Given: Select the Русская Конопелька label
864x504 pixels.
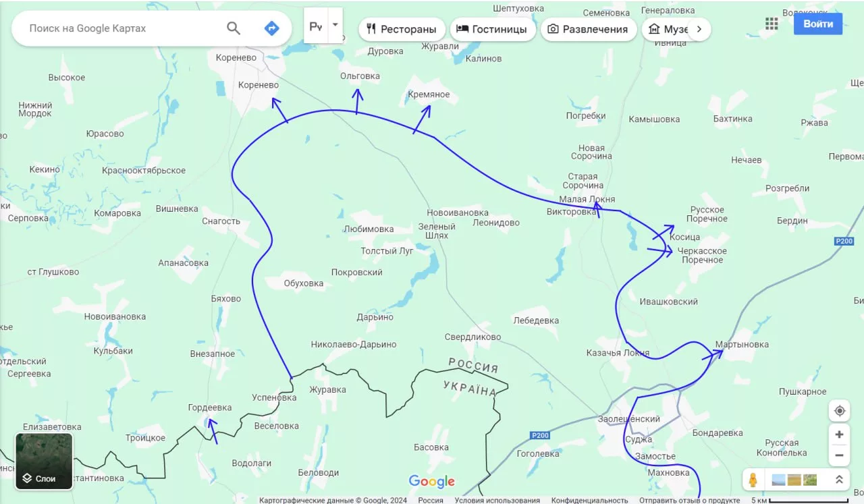Looking at the screenshot, I should coord(782,448).
